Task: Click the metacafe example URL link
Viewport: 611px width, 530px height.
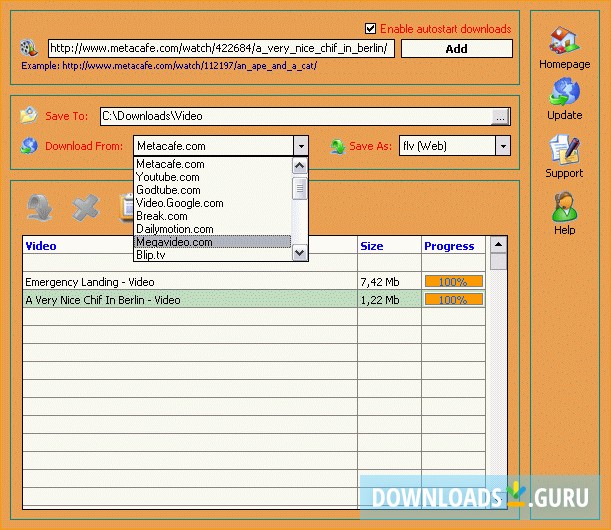Action: click(x=189, y=65)
